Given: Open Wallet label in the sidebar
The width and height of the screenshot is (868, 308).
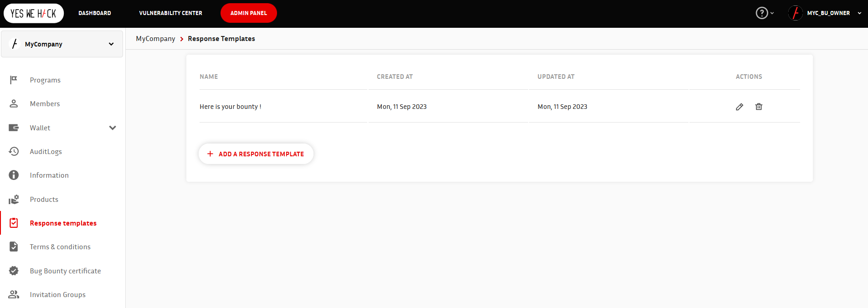Looking at the screenshot, I should 40,128.
